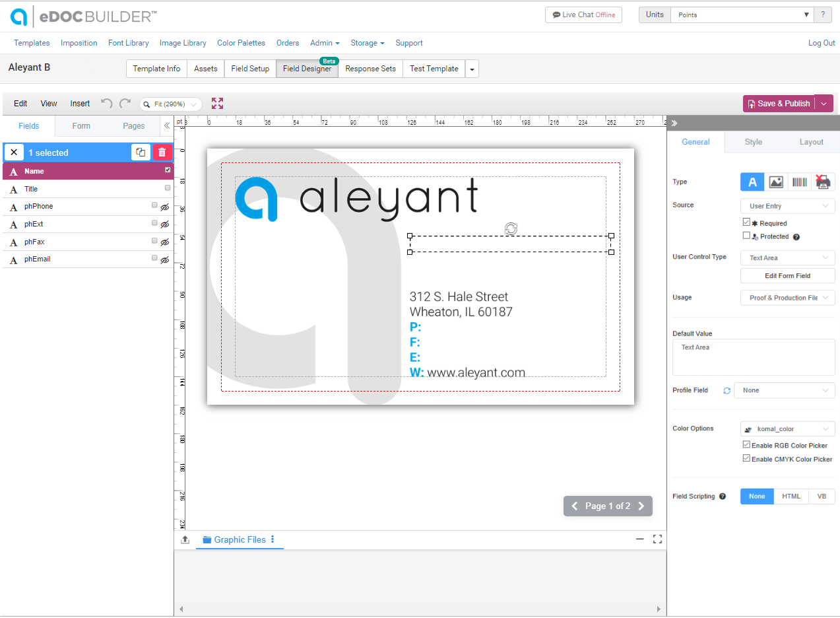840x618 pixels.
Task: Click the rotate handle on selected field
Action: [x=511, y=228]
